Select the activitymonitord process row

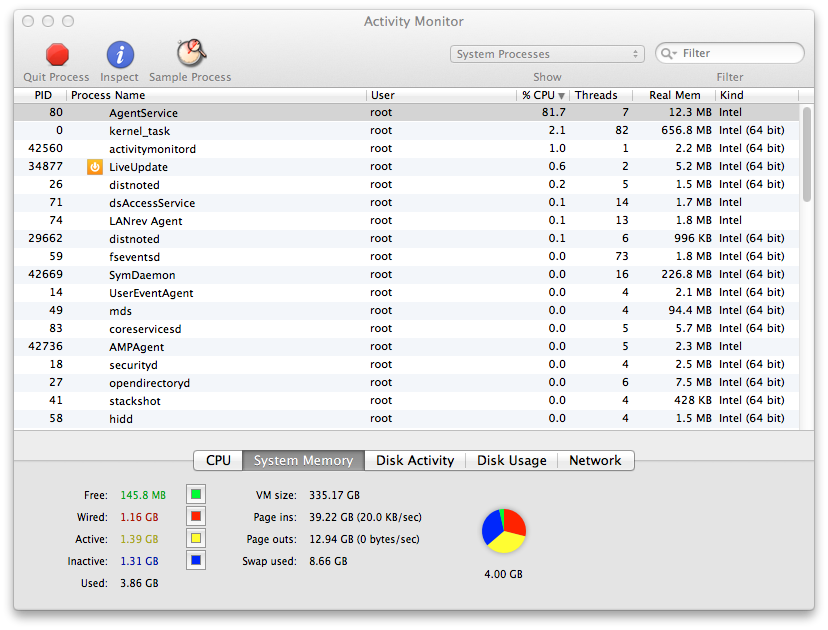coord(407,148)
